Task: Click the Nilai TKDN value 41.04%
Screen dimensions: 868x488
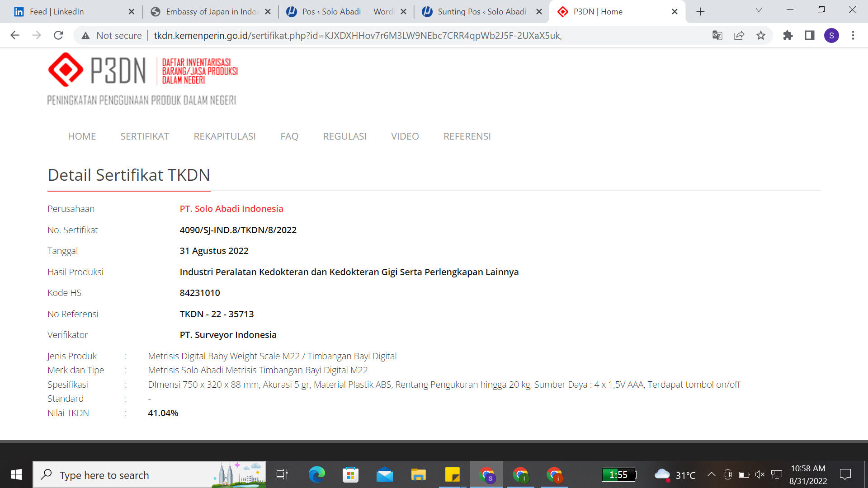Action: click(163, 413)
